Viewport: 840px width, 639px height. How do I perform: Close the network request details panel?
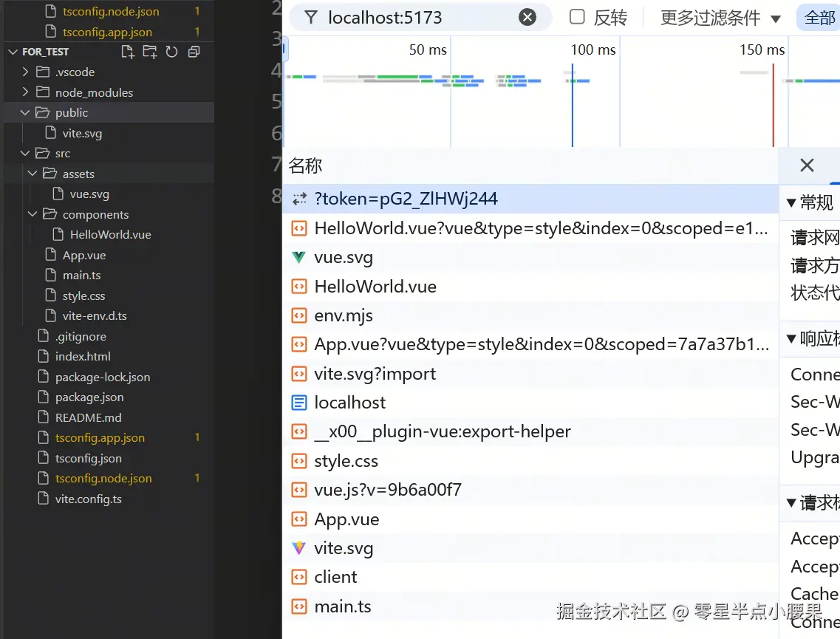click(x=807, y=165)
